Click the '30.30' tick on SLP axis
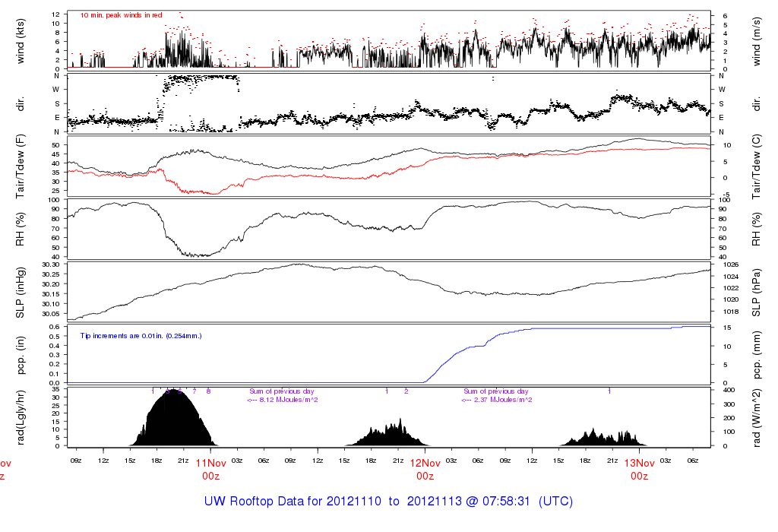 pyautogui.click(x=51, y=264)
